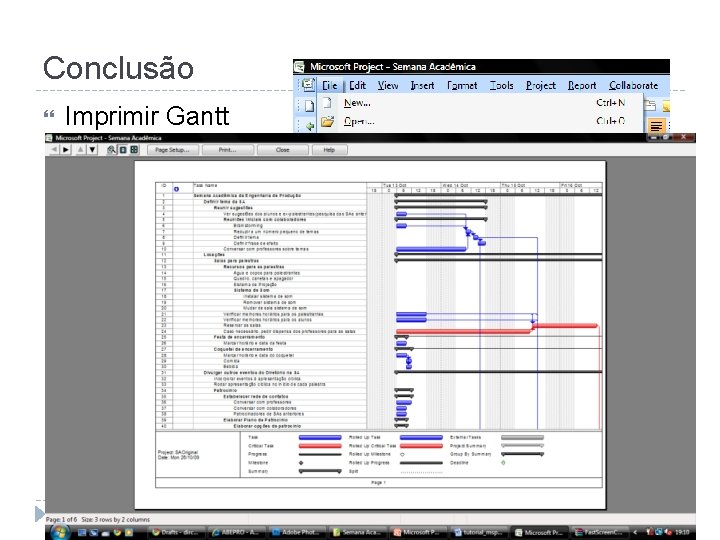Viewport: 720px width, 540px height.
Task: Click the show desktop quick launch icon
Action: 83,533
